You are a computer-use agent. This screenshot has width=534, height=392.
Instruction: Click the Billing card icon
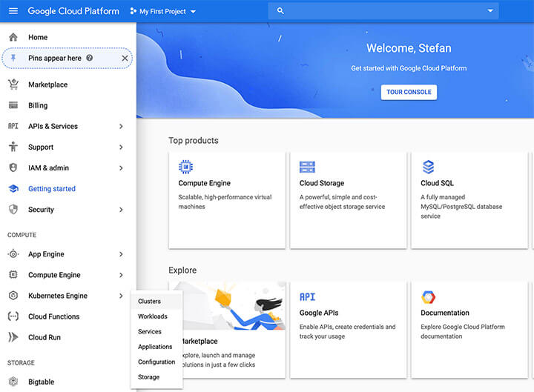(13, 105)
